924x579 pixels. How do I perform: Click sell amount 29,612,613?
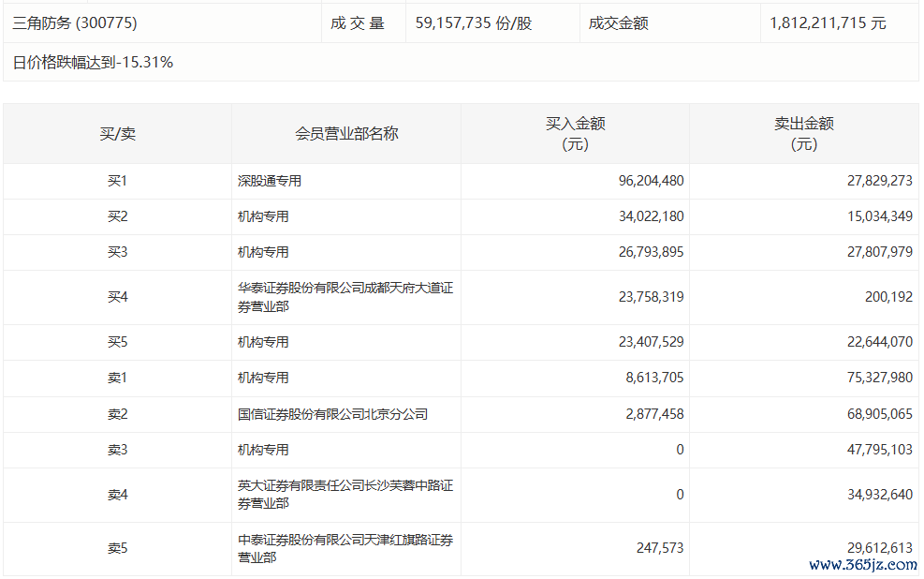click(x=880, y=548)
